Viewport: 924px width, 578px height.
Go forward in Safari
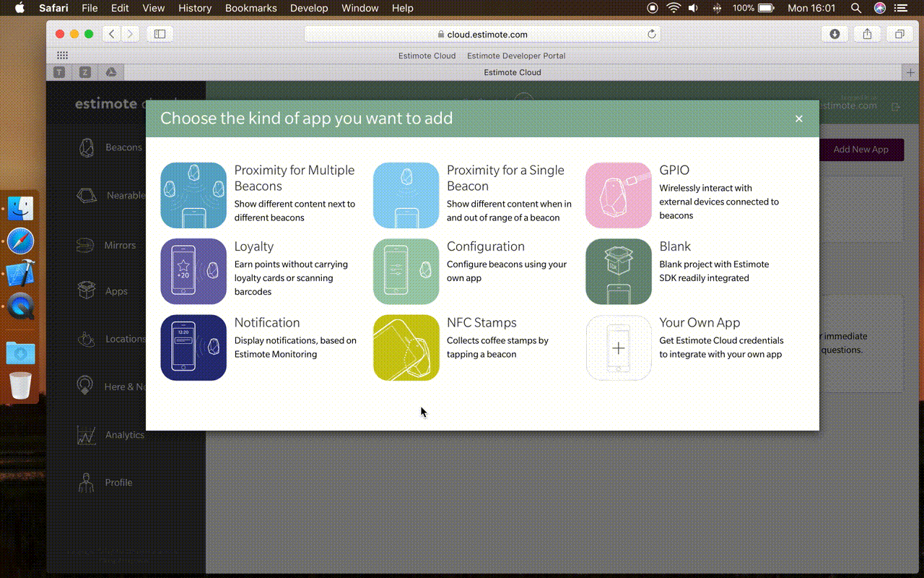[130, 34]
